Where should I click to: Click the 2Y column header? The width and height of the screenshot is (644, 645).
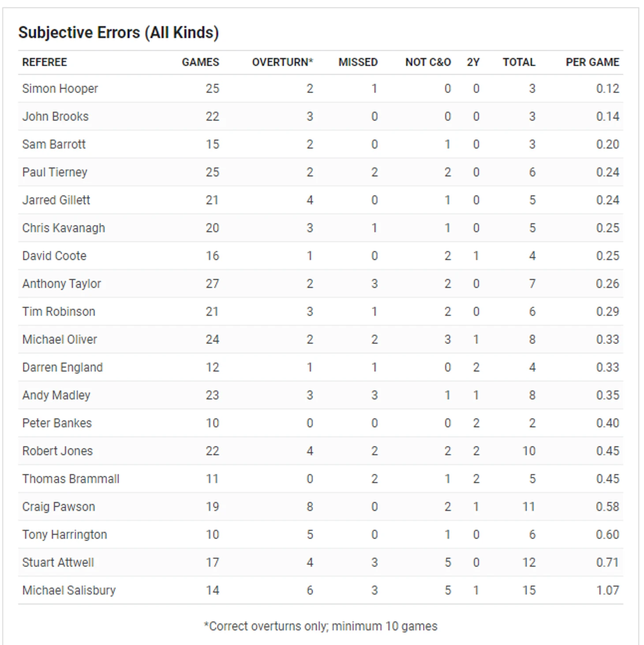pyautogui.click(x=473, y=62)
